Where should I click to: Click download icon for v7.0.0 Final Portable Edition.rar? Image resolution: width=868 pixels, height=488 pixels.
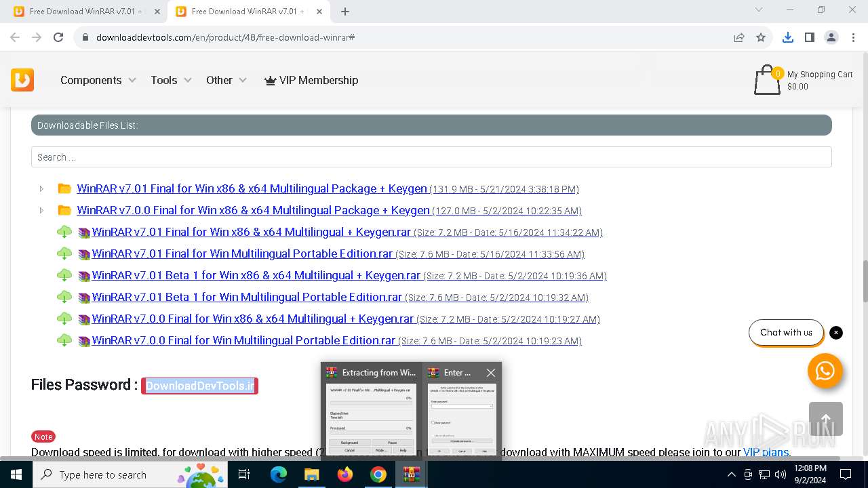pyautogui.click(x=64, y=341)
